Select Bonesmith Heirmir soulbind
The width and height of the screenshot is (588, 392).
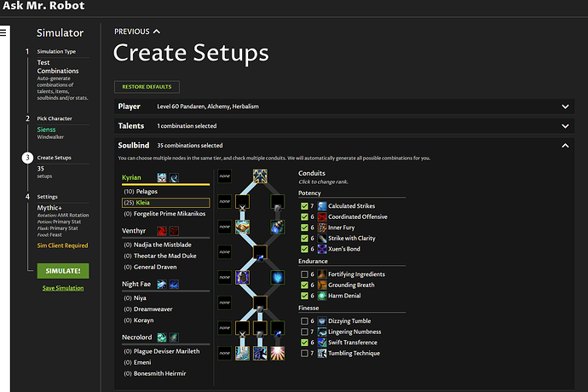click(165, 373)
